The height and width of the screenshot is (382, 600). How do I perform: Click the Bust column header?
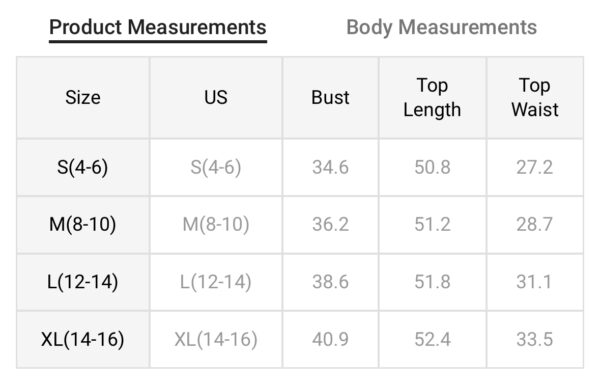(x=331, y=97)
